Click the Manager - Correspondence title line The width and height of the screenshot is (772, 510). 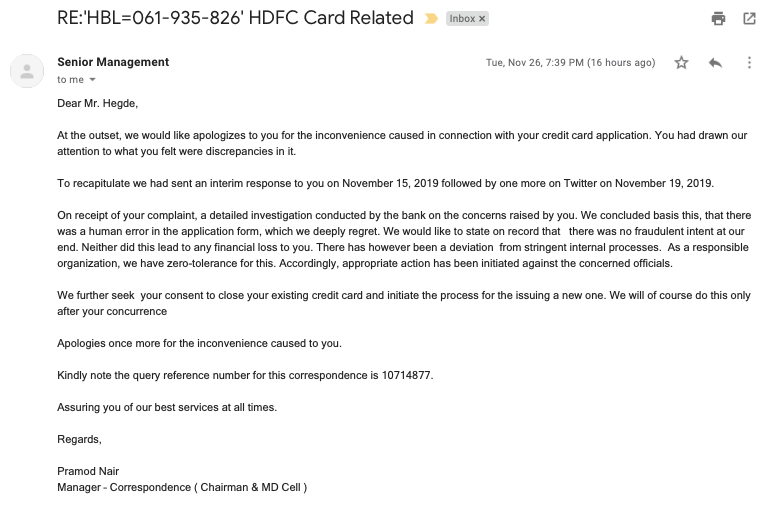click(182, 487)
